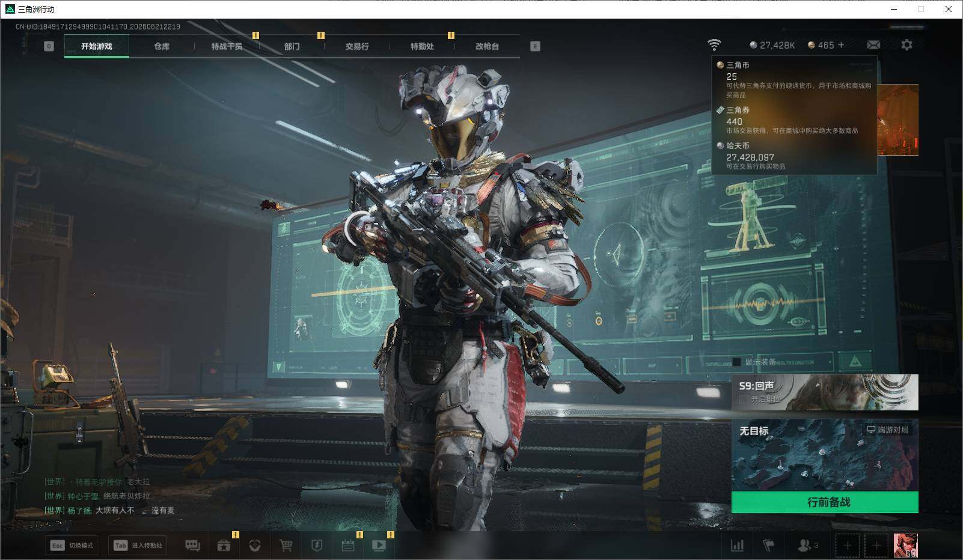Click the 三角券 440 currency entry
Viewport: 963px width, 560px height.
[794, 120]
